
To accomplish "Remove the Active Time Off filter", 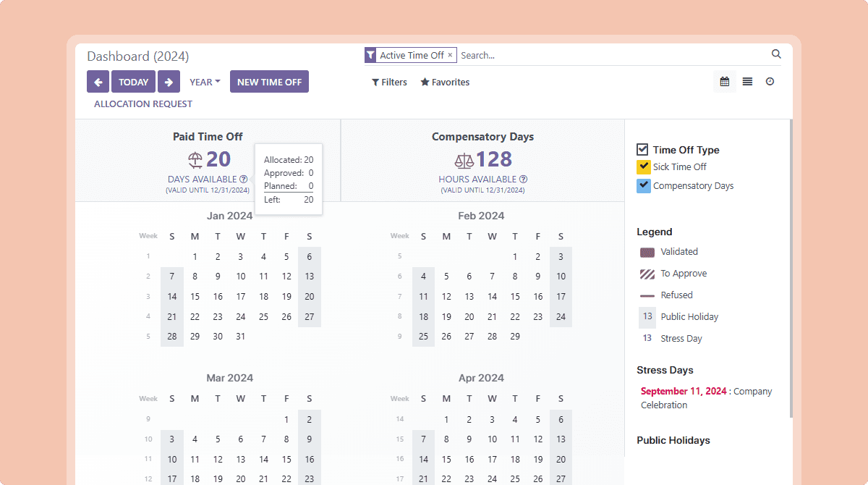I will 450,55.
